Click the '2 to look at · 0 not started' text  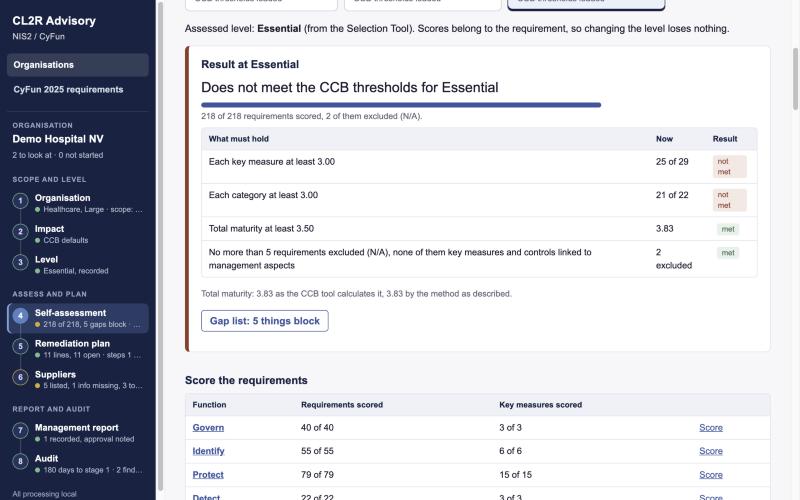(x=58, y=155)
